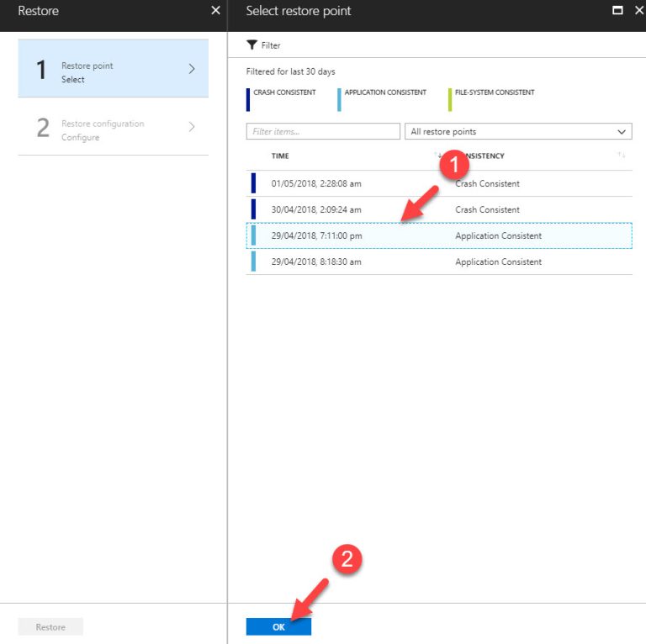Select restore point 29/04/2018, 7:11:00 pm

[316, 235]
